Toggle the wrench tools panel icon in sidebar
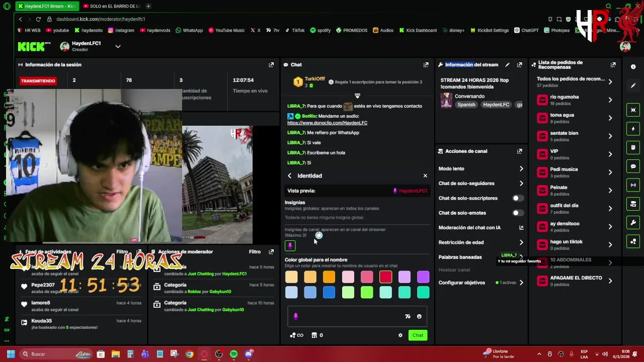 [x=633, y=222]
